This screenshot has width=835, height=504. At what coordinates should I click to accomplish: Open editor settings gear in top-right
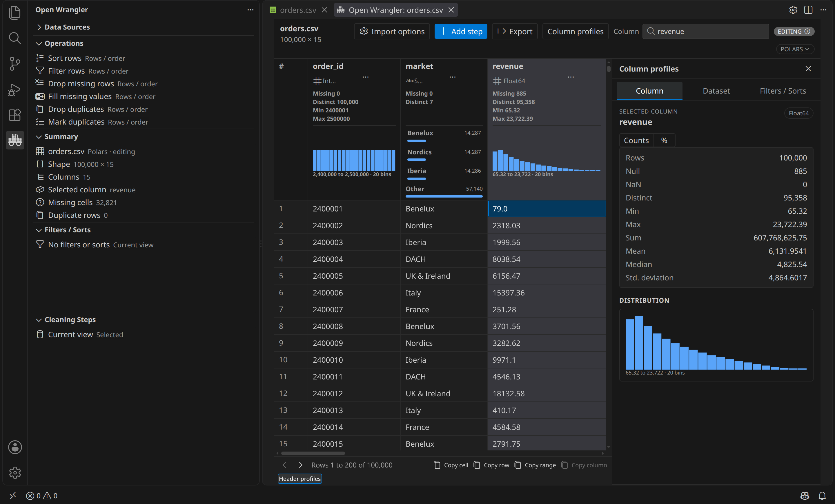point(793,10)
